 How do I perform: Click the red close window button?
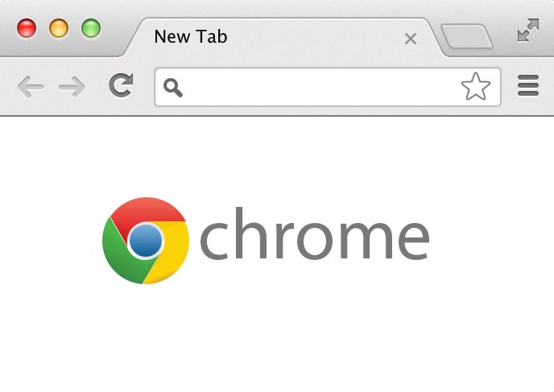point(27,28)
